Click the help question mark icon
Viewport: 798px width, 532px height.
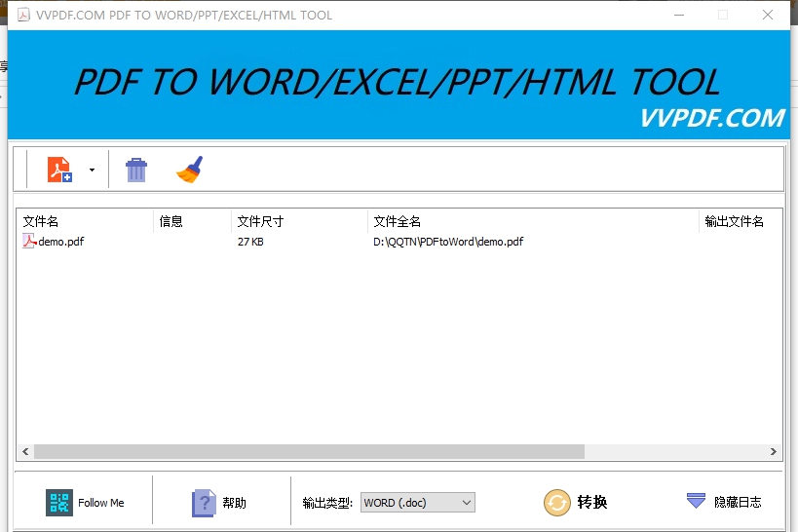pos(204,503)
